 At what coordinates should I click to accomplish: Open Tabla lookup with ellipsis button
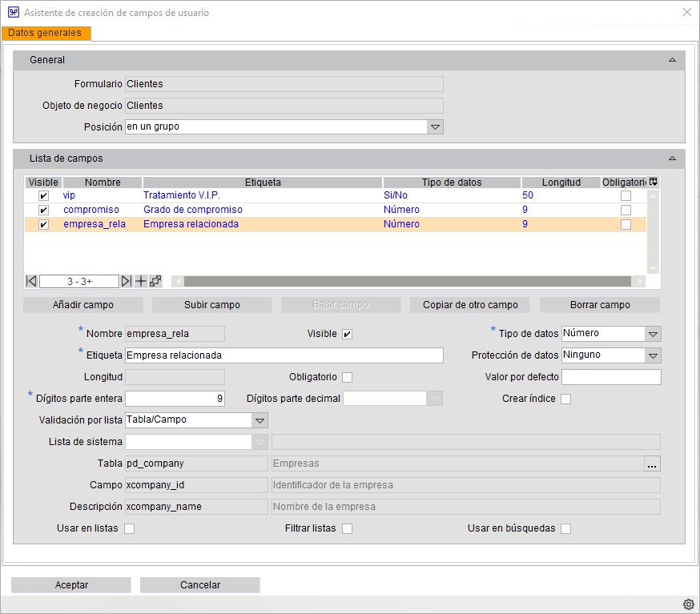652,464
